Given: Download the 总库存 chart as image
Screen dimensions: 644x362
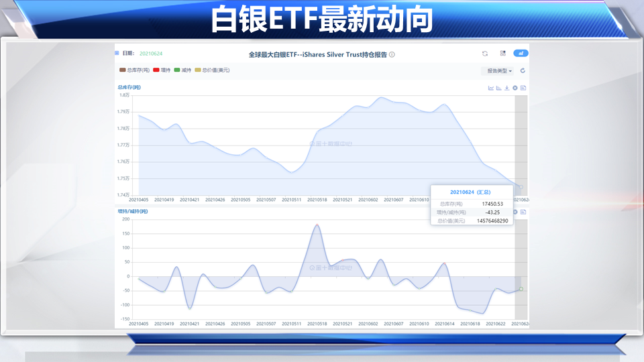Looking at the screenshot, I should click(x=507, y=88).
